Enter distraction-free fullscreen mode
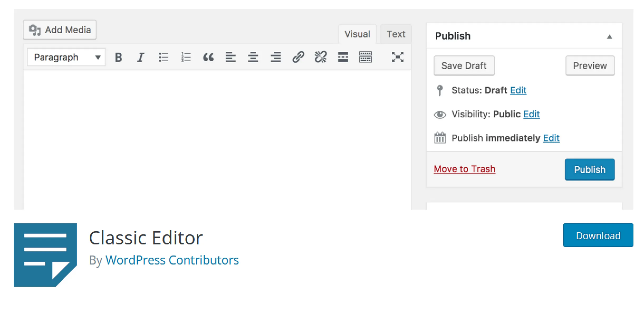Image resolution: width=644 pixels, height=312 pixels. 398,57
